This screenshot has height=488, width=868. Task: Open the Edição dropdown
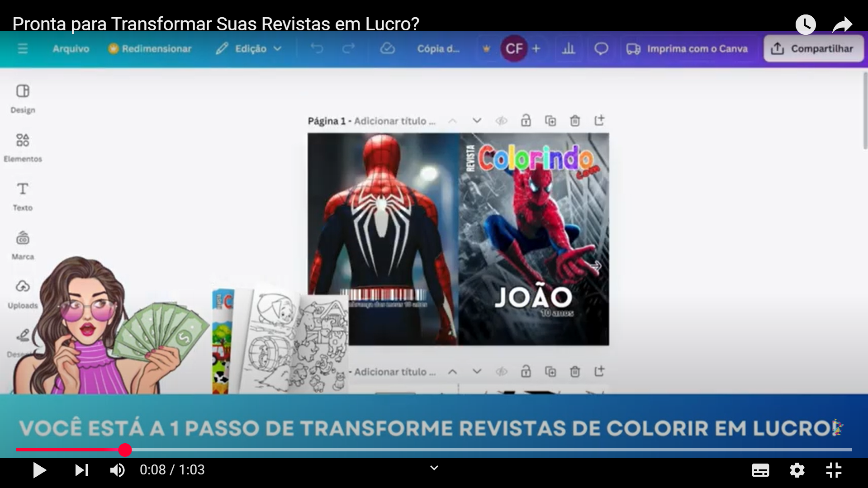pos(248,48)
